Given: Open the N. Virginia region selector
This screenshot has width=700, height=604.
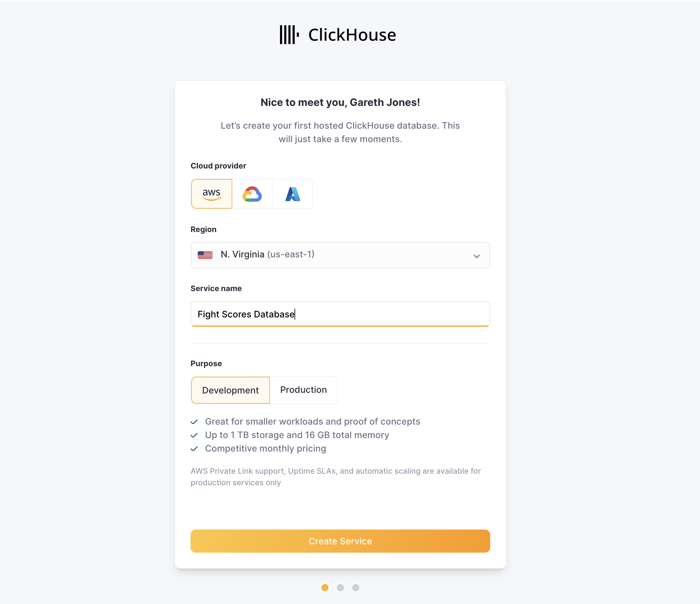Looking at the screenshot, I should [340, 255].
